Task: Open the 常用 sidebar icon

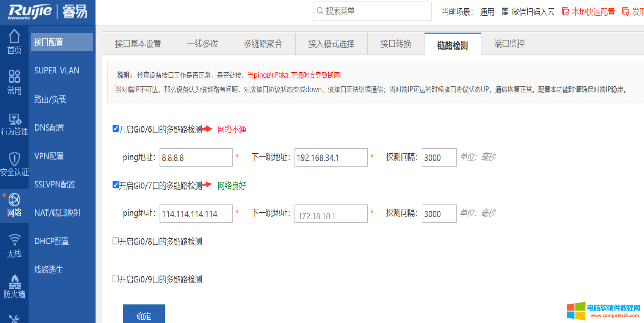Action: (x=14, y=76)
